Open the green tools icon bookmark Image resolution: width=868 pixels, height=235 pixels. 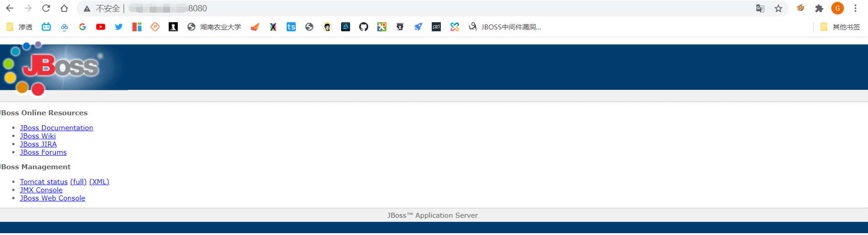click(382, 27)
